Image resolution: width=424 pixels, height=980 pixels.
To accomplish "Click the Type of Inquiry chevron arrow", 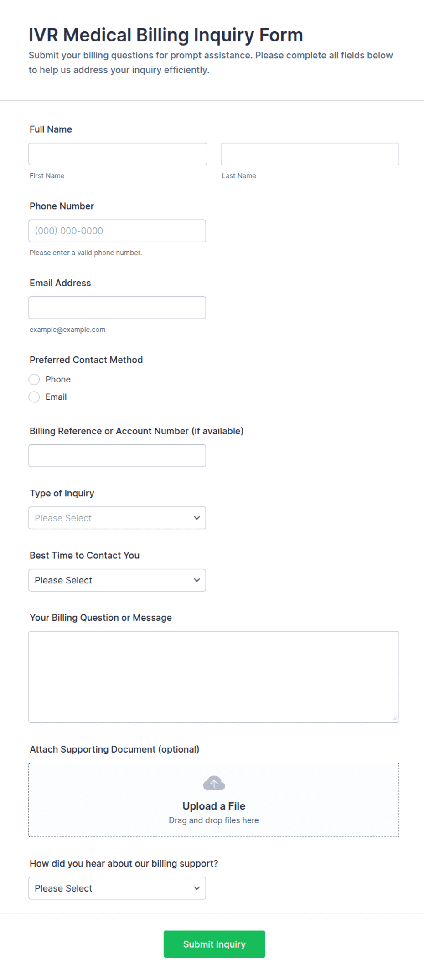I will tap(197, 518).
